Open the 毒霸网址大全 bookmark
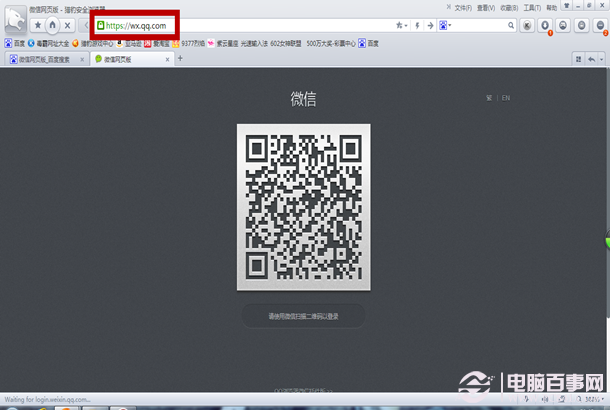This screenshot has width=610, height=410. [x=48, y=43]
